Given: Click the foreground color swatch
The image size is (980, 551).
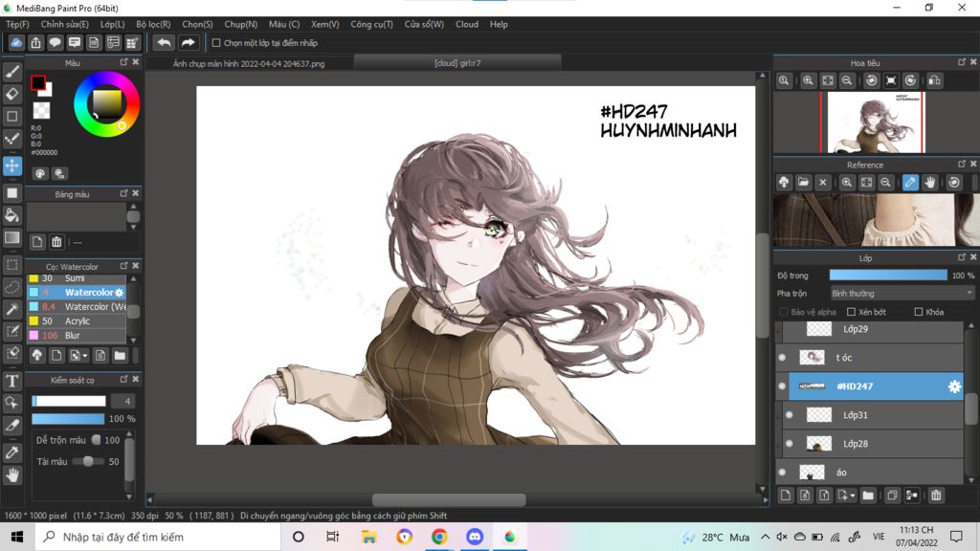Looking at the screenshot, I should 38,82.
